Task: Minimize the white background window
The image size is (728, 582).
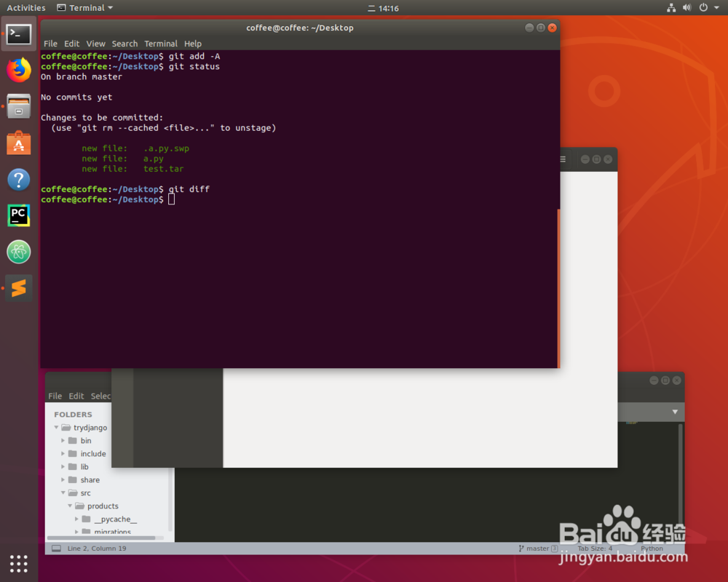Action: coord(585,159)
